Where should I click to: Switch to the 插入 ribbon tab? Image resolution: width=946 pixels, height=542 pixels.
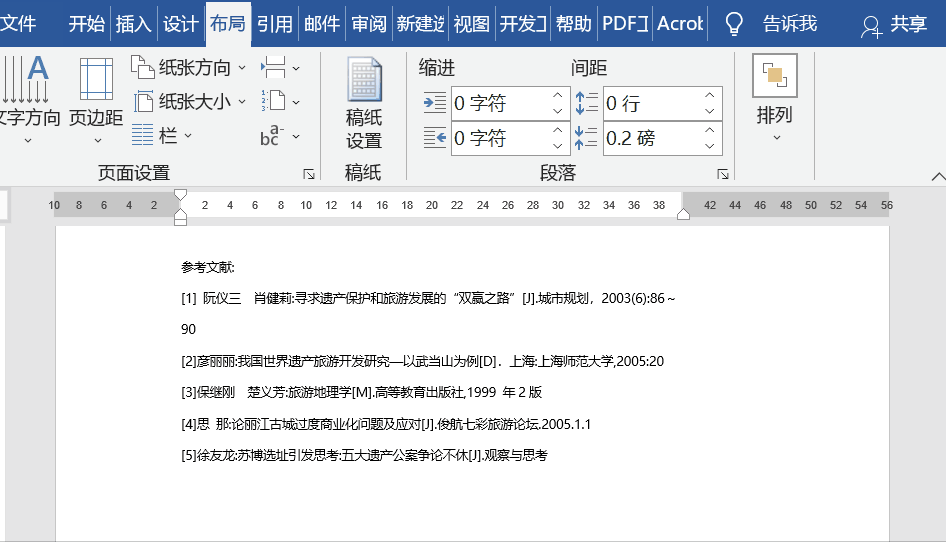pyautogui.click(x=133, y=24)
